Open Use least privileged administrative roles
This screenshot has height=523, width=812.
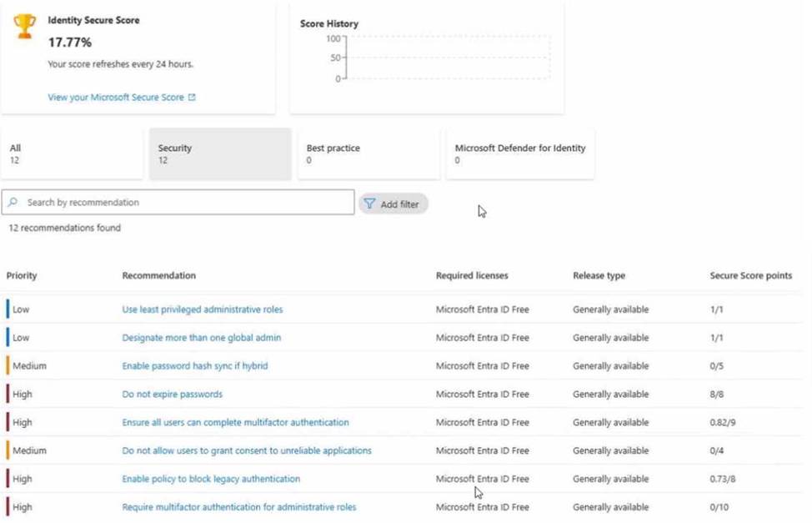pyautogui.click(x=203, y=309)
